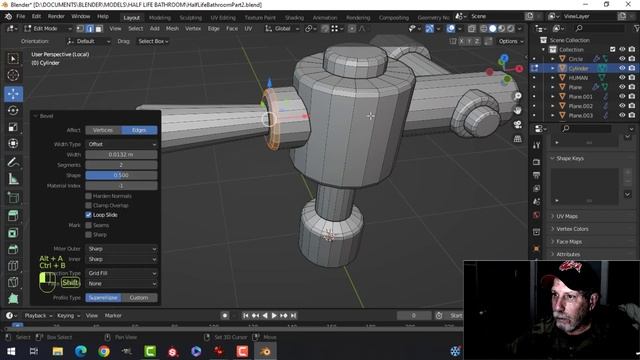Enable the Clamp Overlap checkbox

pos(88,205)
